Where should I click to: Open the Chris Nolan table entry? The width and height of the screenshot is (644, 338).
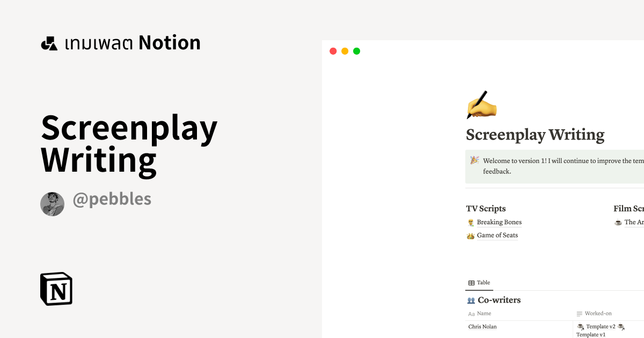click(x=482, y=326)
